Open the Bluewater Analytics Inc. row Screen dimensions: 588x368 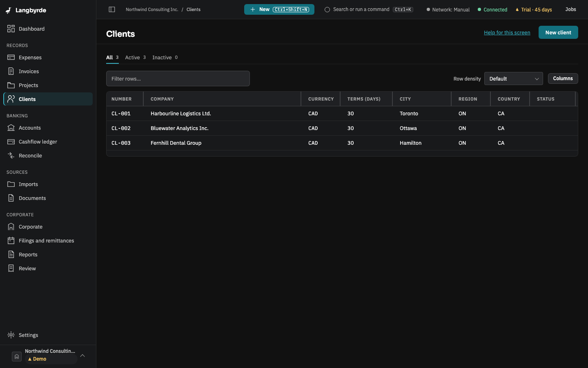342,128
